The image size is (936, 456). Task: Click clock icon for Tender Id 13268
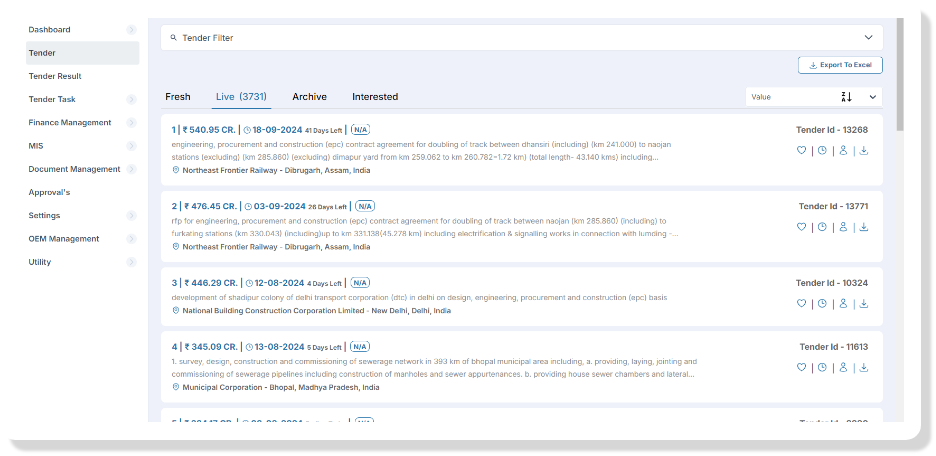pos(822,151)
